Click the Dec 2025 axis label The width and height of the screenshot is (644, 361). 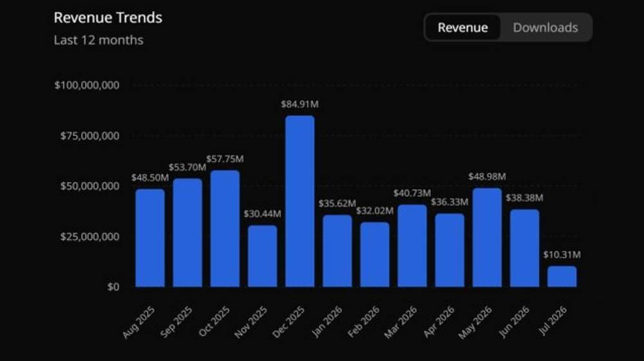[x=289, y=322]
